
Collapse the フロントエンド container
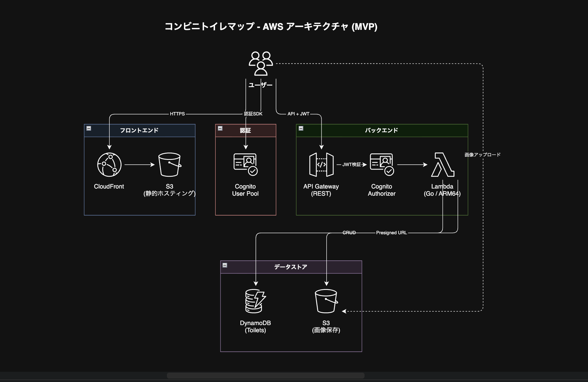coord(89,128)
